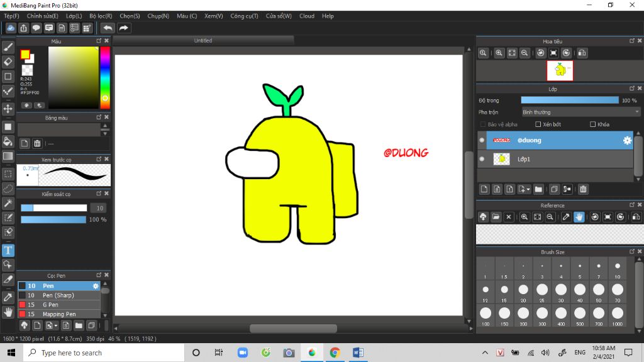
Task: Open the add-brush dropdown arrow in brush panel
Action: [x=56, y=326]
